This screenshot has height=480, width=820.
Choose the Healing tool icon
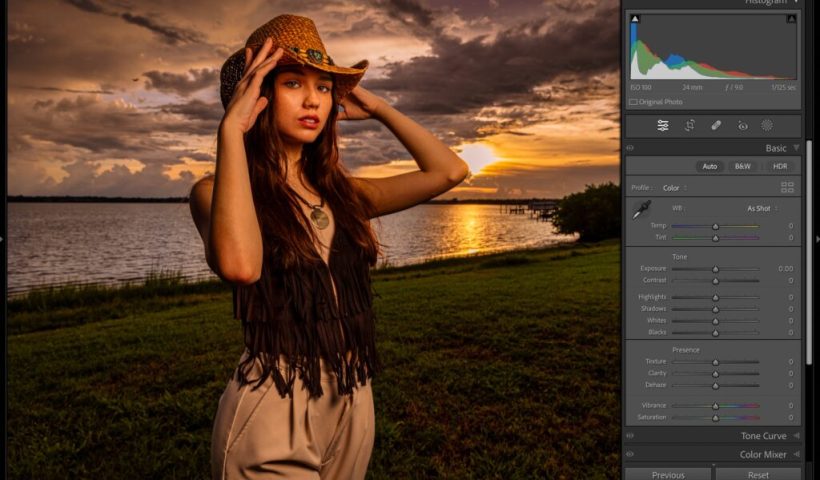(716, 126)
